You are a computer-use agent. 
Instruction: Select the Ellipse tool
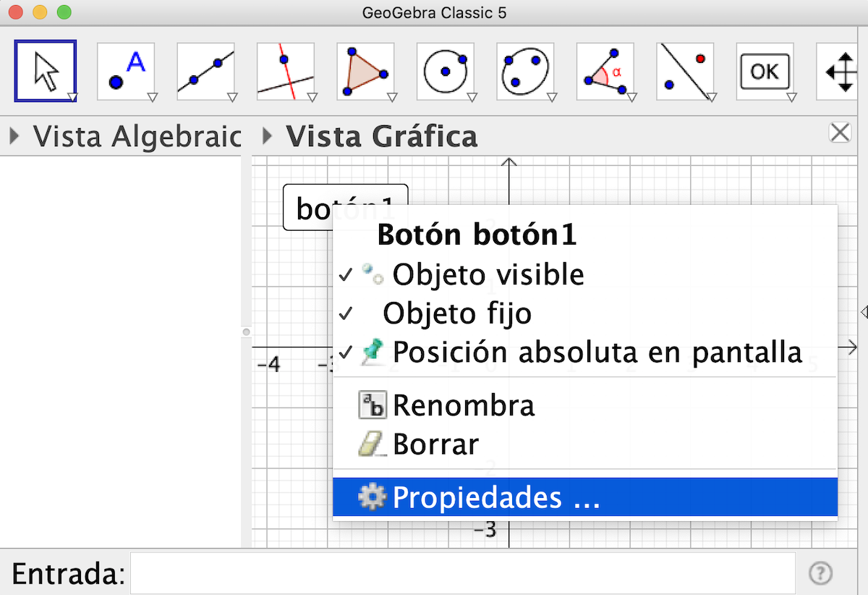(x=526, y=71)
